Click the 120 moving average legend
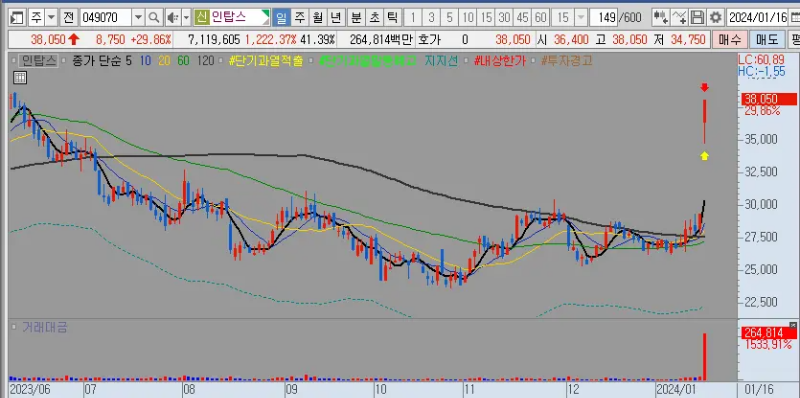This screenshot has width=800, height=398. pyautogui.click(x=205, y=61)
